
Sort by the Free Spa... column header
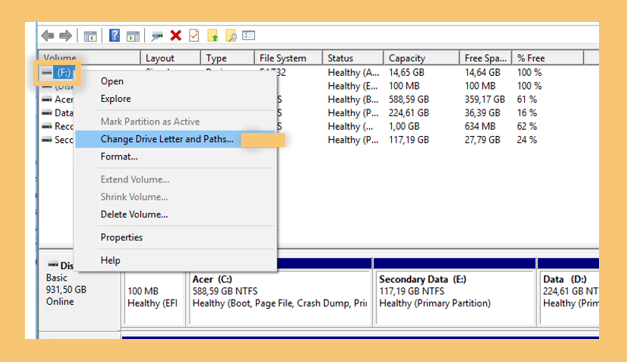(x=486, y=58)
